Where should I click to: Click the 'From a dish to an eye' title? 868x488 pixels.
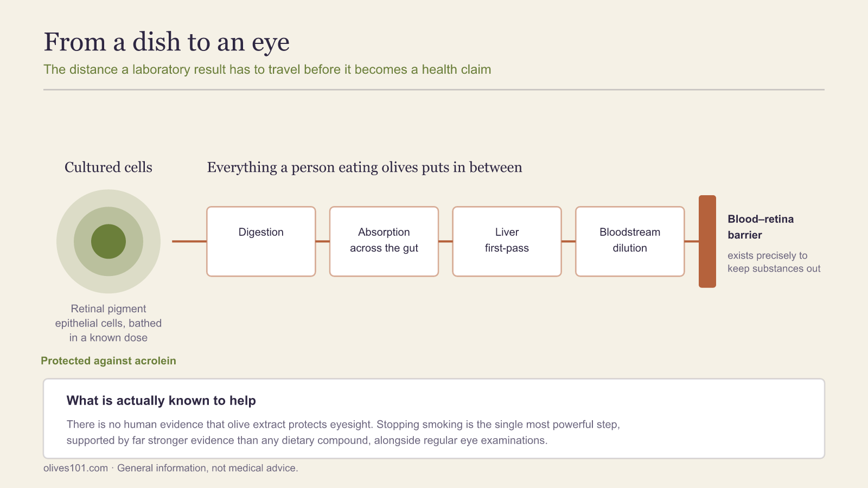pyautogui.click(x=167, y=42)
